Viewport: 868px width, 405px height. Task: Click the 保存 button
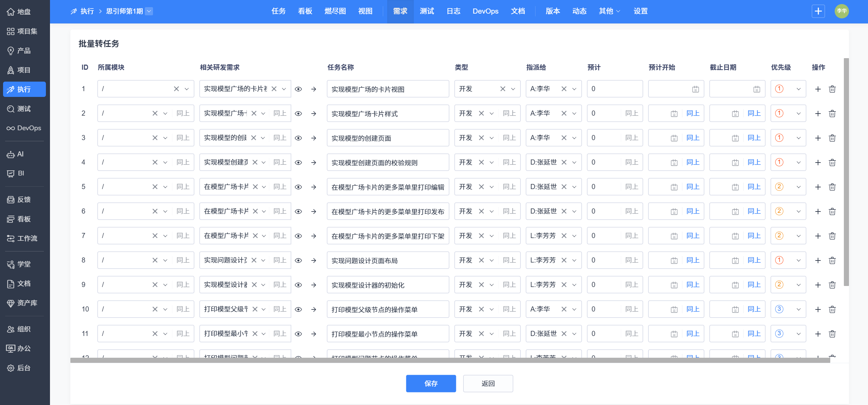pyautogui.click(x=431, y=383)
